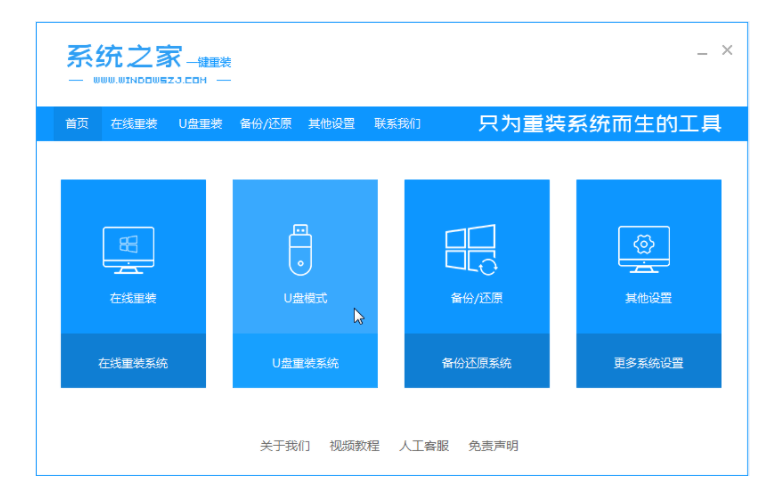The width and height of the screenshot is (765, 487).
Task: Click the online reinstall monitor icon
Action: (128, 250)
